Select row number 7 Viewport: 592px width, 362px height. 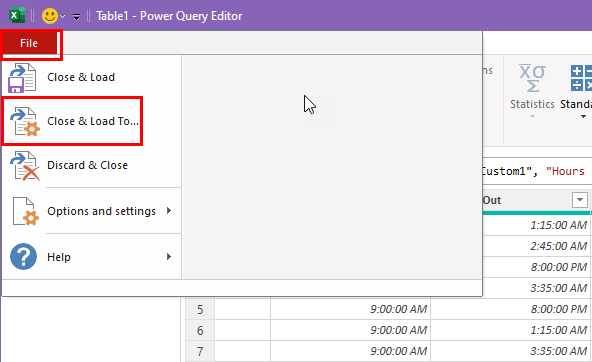pos(200,352)
